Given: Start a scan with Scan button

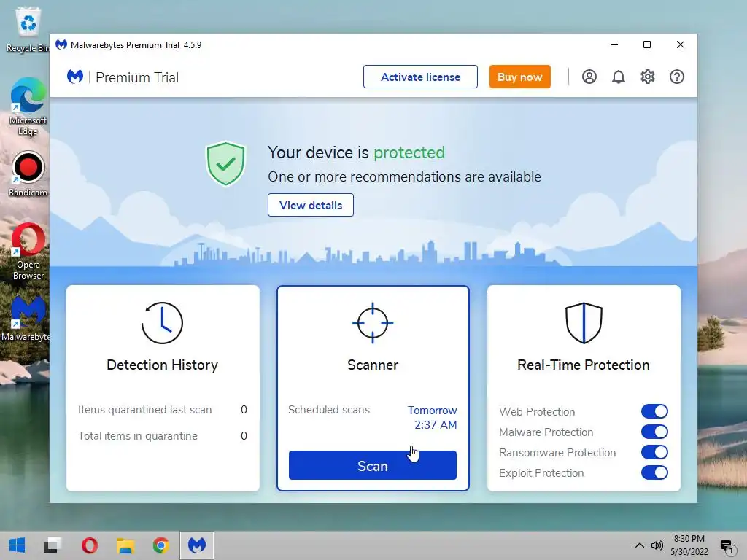Looking at the screenshot, I should [373, 465].
